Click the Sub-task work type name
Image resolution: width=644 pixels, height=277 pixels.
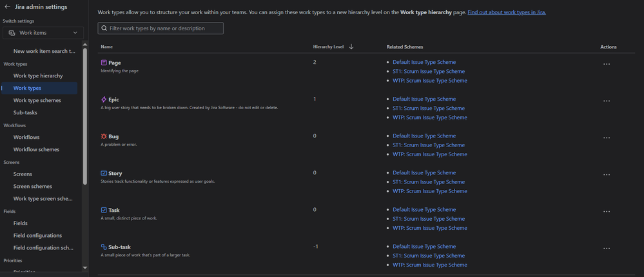pos(119,247)
